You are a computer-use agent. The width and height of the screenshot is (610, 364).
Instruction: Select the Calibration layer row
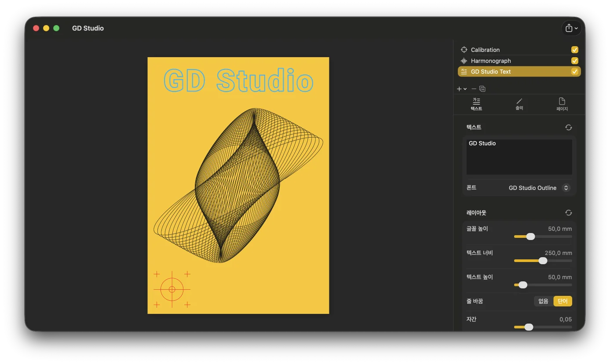click(519, 50)
